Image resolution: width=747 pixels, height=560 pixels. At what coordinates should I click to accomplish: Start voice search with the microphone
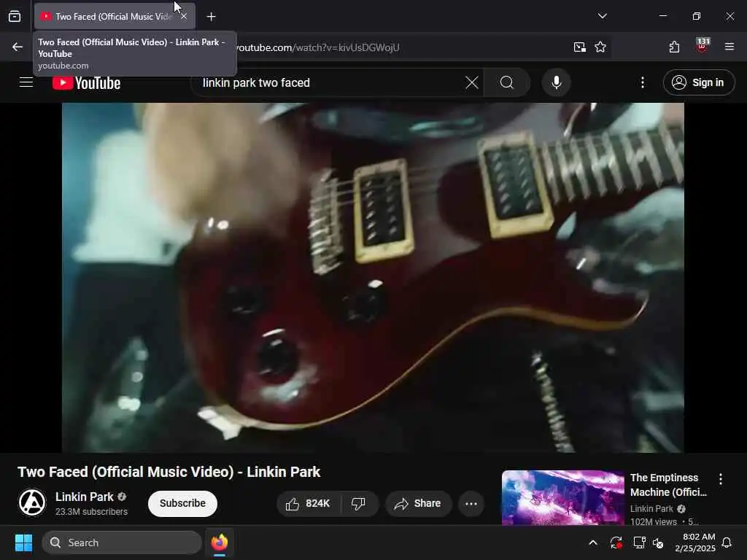tap(556, 82)
